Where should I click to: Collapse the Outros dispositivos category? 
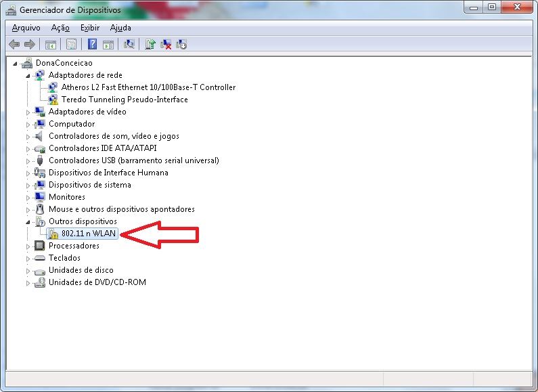click(x=28, y=222)
